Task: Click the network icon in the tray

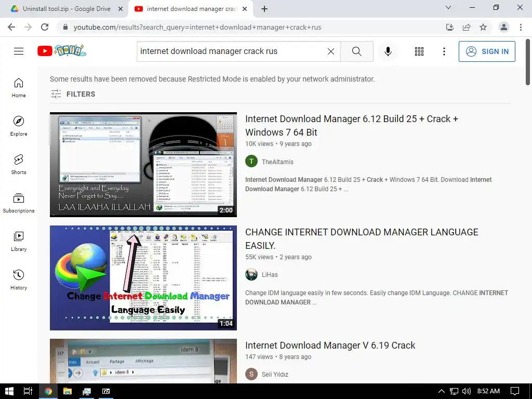Action: (x=454, y=391)
